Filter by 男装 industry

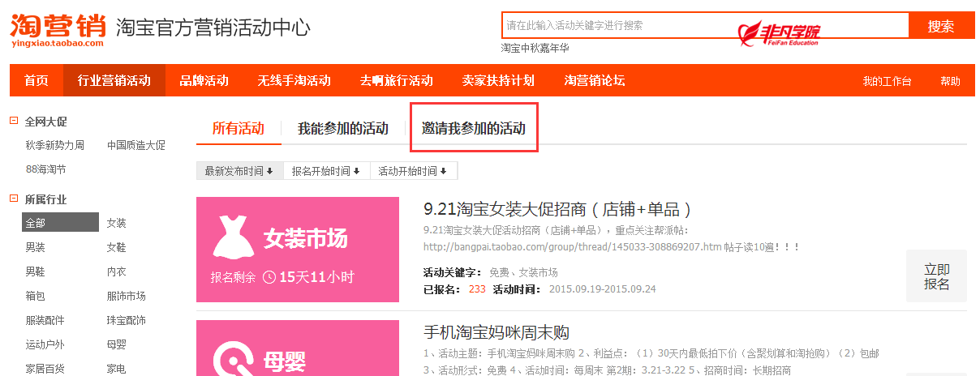click(x=35, y=247)
